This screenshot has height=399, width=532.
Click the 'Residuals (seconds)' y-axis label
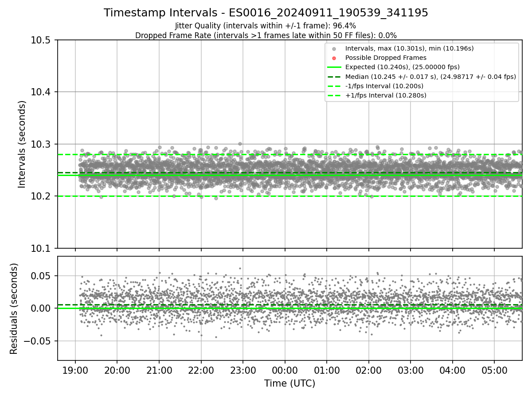pyautogui.click(x=14, y=309)
